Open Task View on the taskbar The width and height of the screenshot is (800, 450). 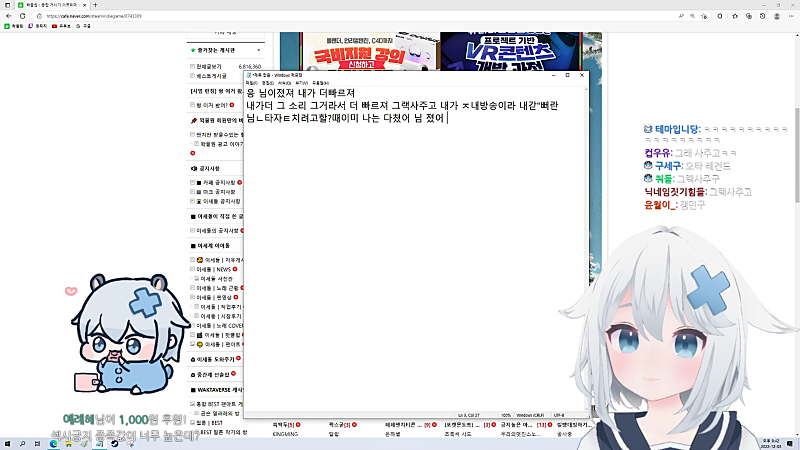point(37,444)
